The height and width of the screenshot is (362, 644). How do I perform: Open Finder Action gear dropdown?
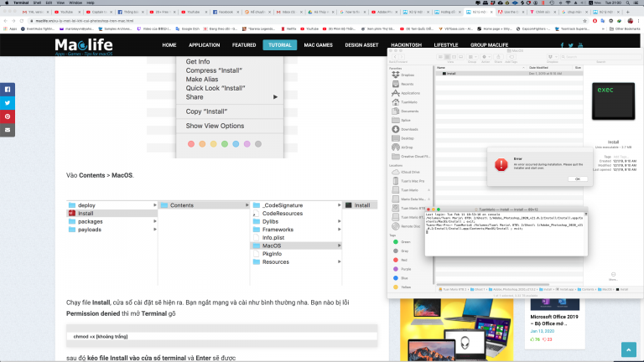point(486,57)
